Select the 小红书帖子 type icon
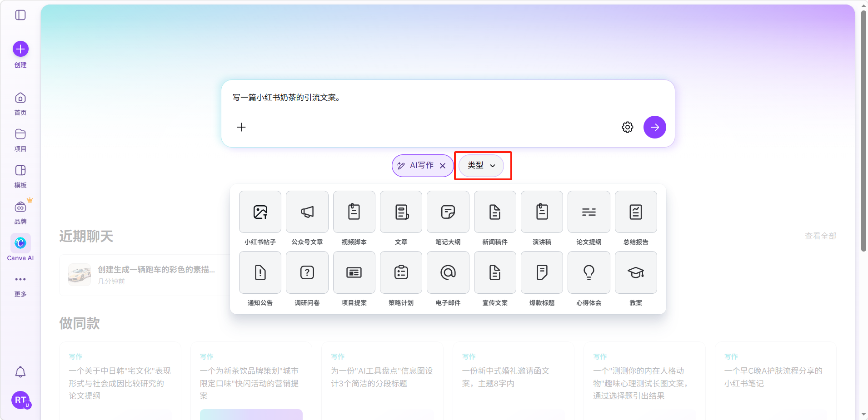Screen dimensions: 868x420 click(260, 212)
